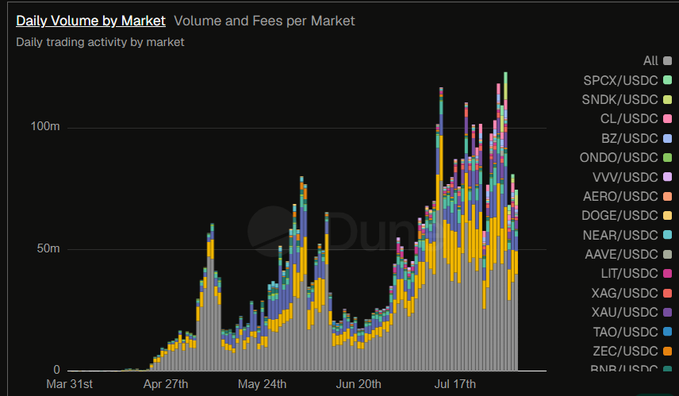Image resolution: width=679 pixels, height=396 pixels.
Task: Click the Jul 17th x-axis label
Action: pos(455,384)
